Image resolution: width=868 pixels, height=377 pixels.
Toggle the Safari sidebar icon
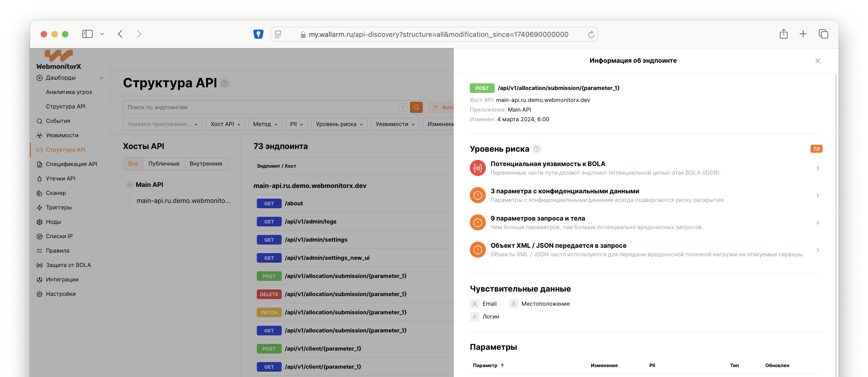pos(87,34)
